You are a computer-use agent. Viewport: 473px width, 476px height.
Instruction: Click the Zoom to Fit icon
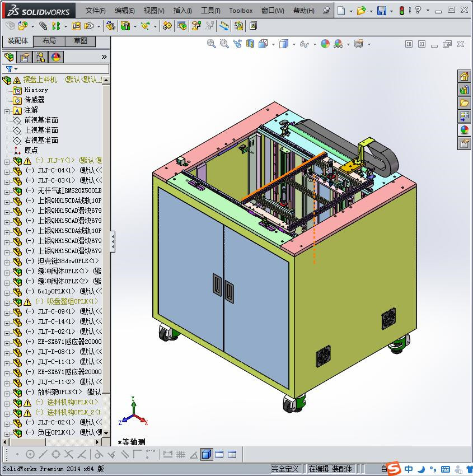[x=212, y=44]
